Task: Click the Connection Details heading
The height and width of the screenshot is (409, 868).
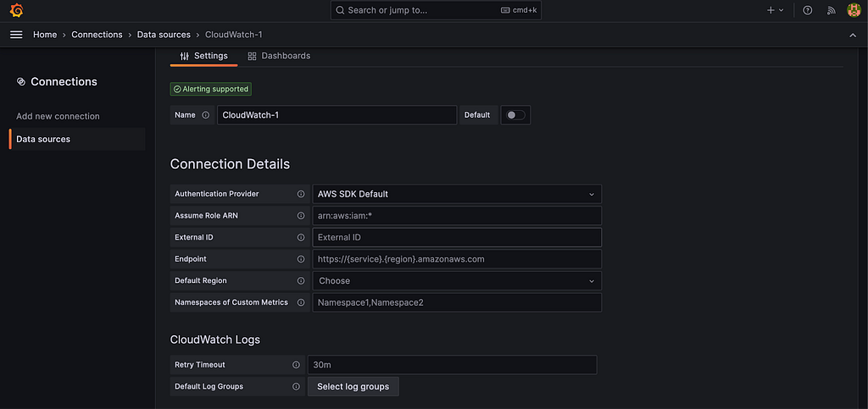Action: click(230, 164)
